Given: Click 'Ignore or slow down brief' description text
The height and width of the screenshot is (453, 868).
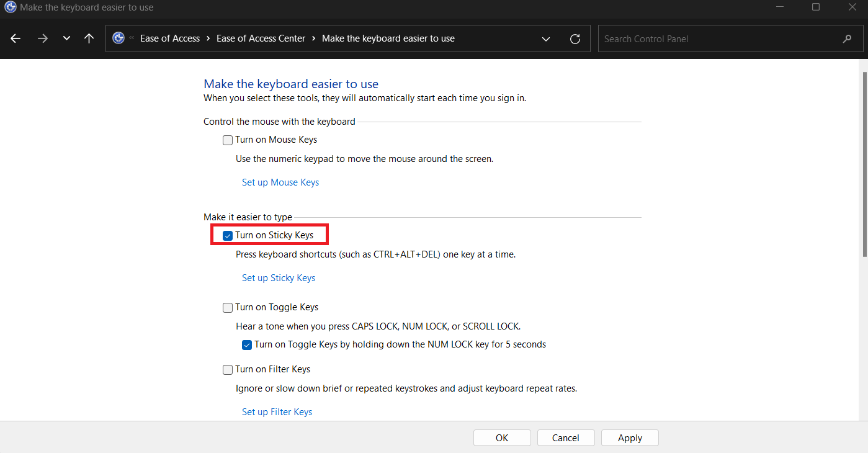Looking at the screenshot, I should click(406, 389).
